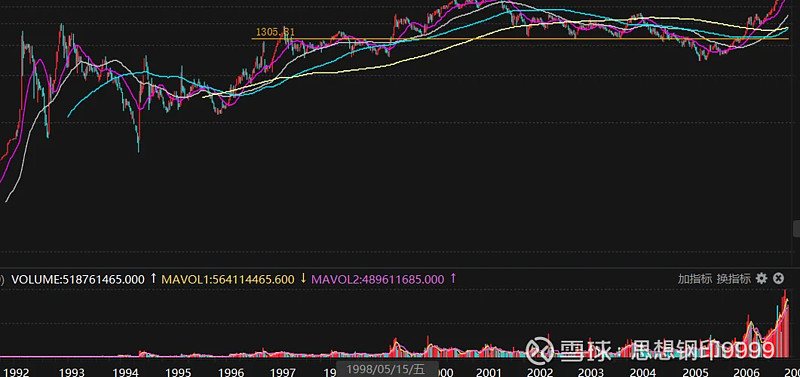
Task: Jump to 2005 on the time axis
Action: click(696, 371)
